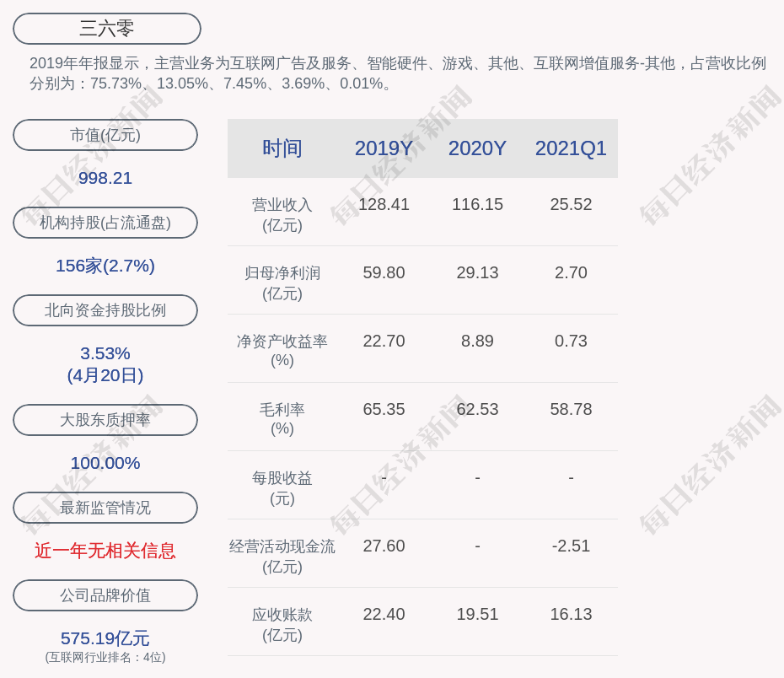Click the 575.19亿元 brand value figure
Screen dimensions: 784x678
coord(105,638)
